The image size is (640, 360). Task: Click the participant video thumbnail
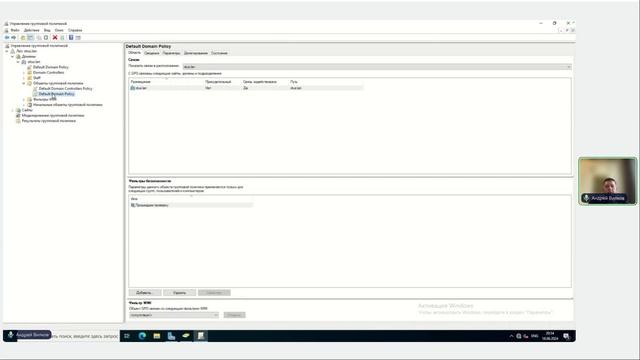click(607, 181)
